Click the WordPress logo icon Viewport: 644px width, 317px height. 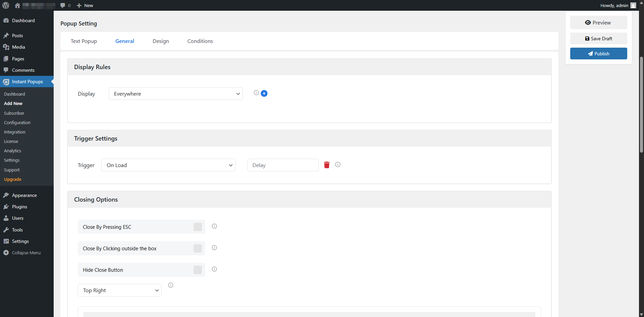pyautogui.click(x=6, y=5)
